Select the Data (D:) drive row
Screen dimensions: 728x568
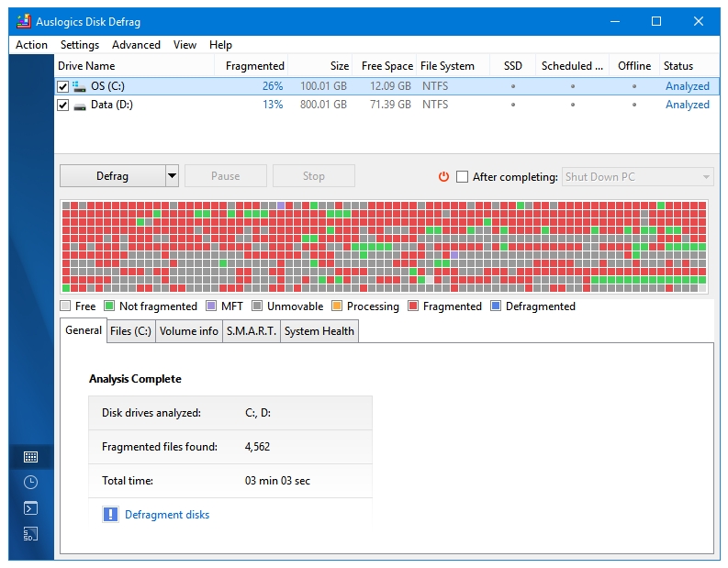[x=386, y=105]
